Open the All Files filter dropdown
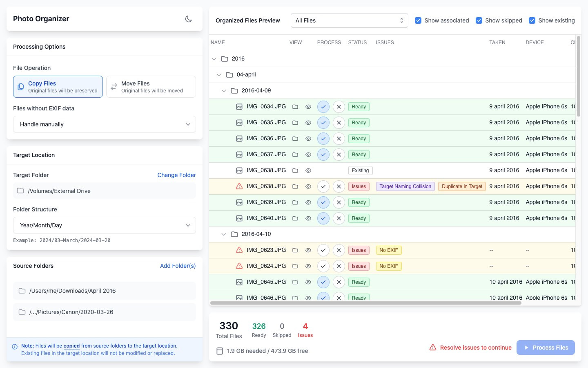The height and width of the screenshot is (368, 588). (350, 20)
